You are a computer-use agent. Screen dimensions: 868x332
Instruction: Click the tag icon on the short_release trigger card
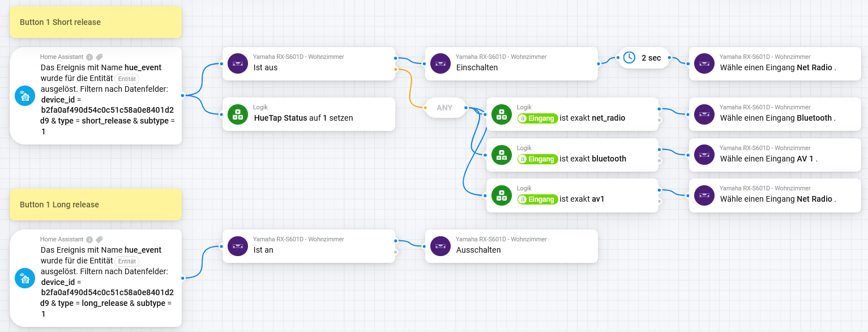point(99,57)
